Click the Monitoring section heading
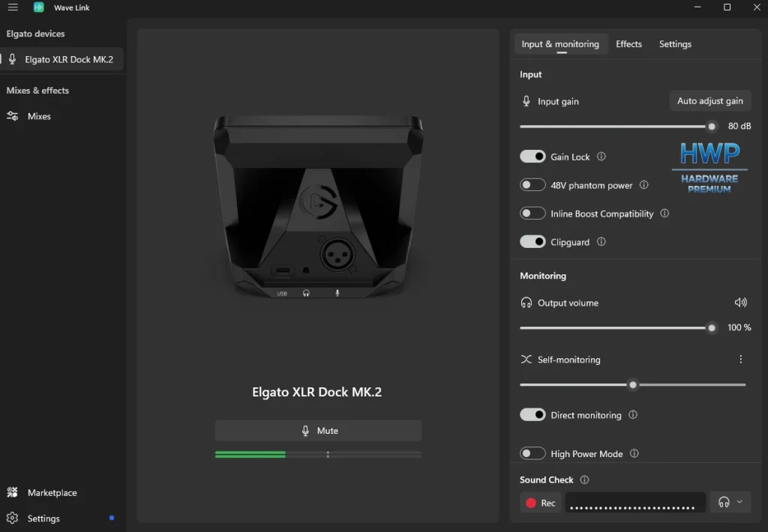Viewport: 768px width, 532px height. point(543,276)
